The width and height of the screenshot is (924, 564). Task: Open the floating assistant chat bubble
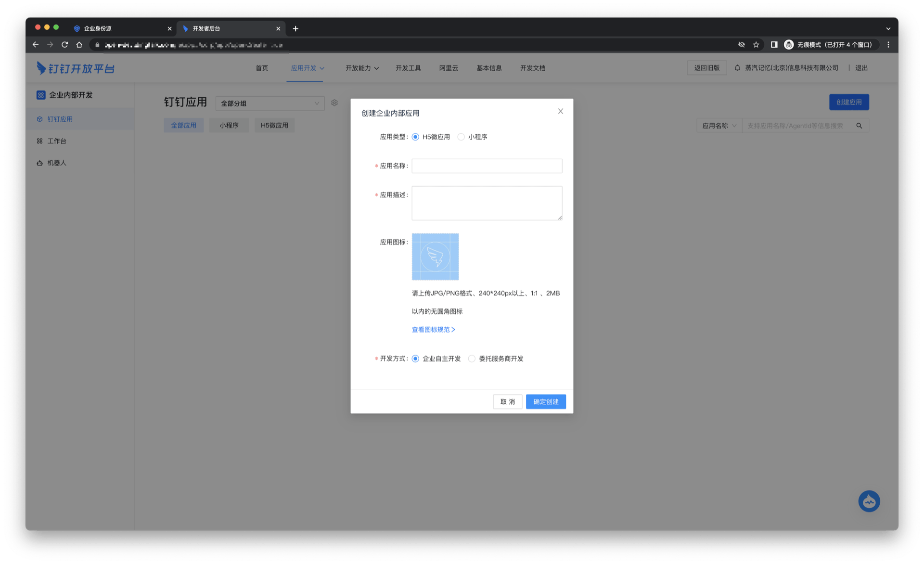click(x=869, y=501)
